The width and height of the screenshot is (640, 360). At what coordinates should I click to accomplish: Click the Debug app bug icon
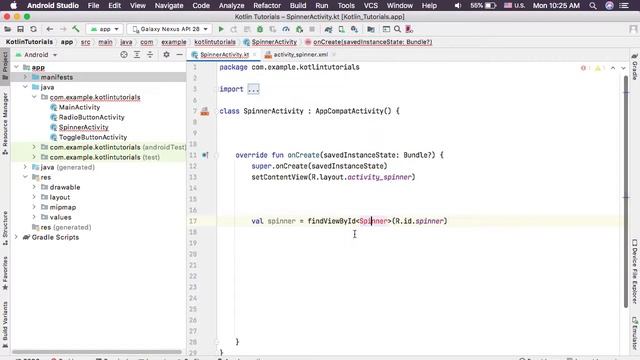(x=260, y=29)
